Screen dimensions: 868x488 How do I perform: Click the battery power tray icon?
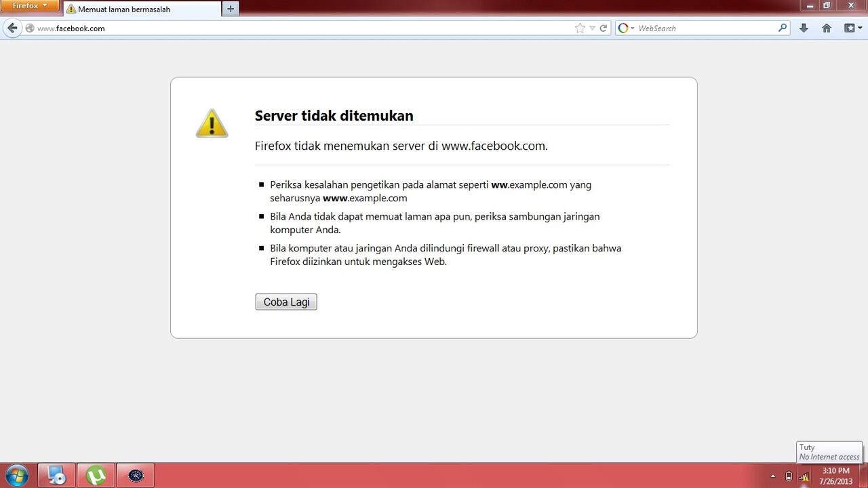[x=789, y=476]
